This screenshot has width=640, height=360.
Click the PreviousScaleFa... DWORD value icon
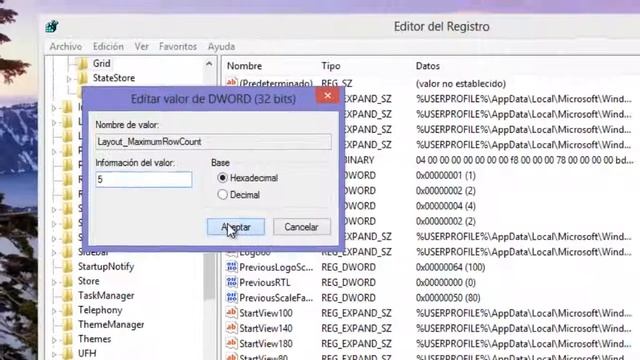click(x=231, y=298)
